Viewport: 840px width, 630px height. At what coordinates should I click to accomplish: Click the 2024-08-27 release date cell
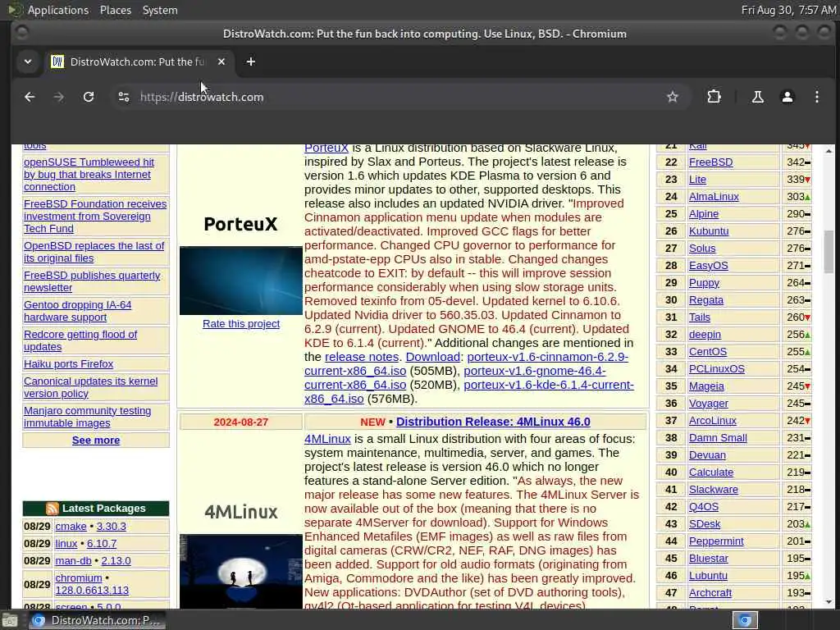pos(241,422)
